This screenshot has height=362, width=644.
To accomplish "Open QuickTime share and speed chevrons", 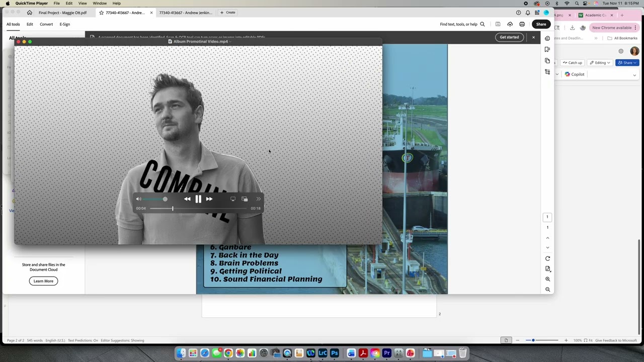I will (259, 199).
